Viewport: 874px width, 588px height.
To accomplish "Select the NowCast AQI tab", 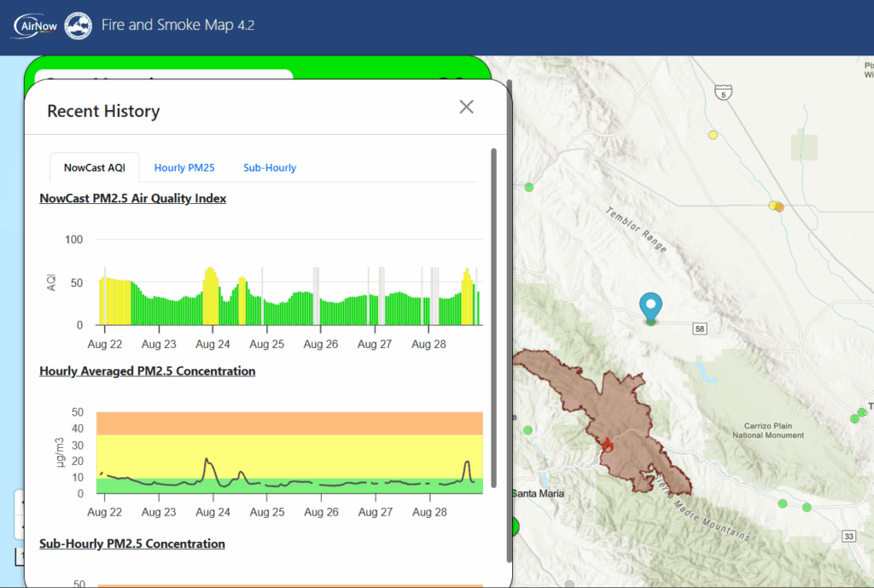I will pos(94,168).
